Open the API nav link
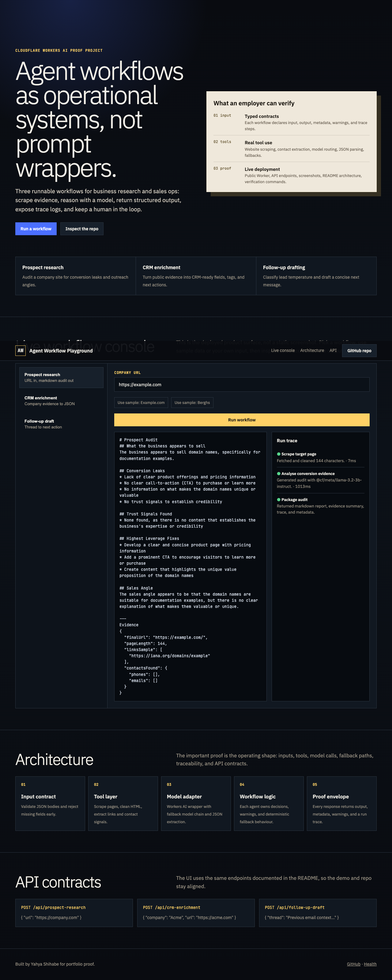Image resolution: width=392 pixels, height=980 pixels. (x=333, y=350)
